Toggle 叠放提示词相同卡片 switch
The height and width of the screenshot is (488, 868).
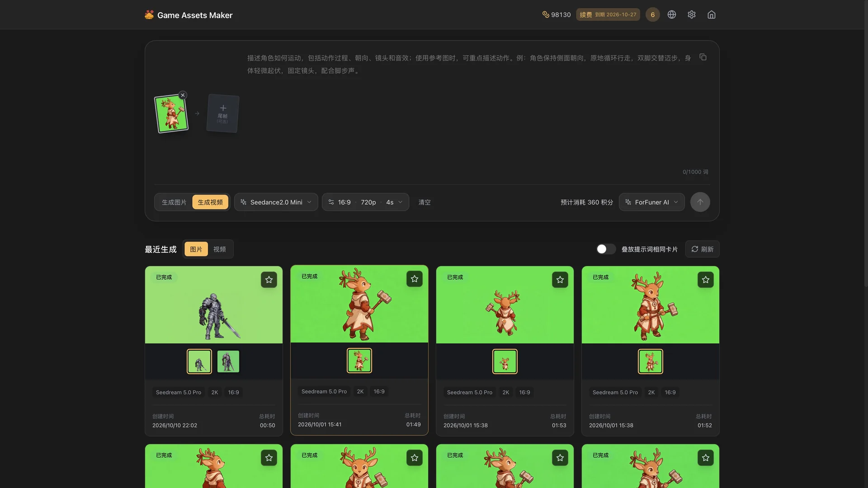point(606,249)
